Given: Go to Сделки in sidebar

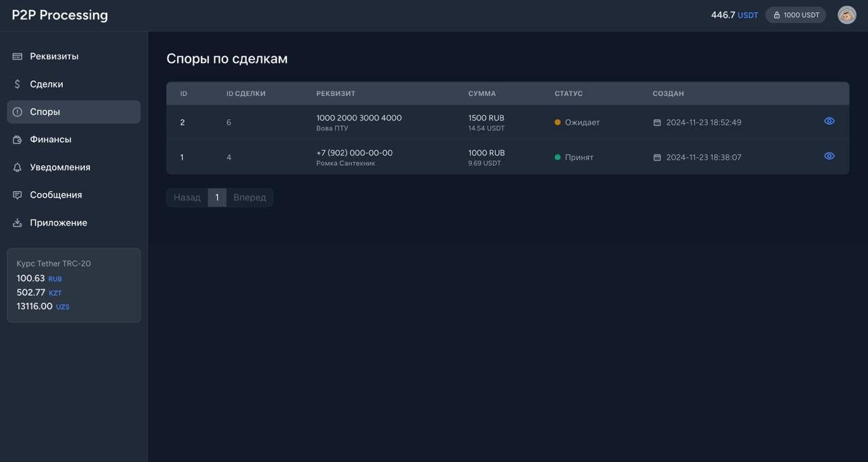Looking at the screenshot, I should [x=74, y=84].
